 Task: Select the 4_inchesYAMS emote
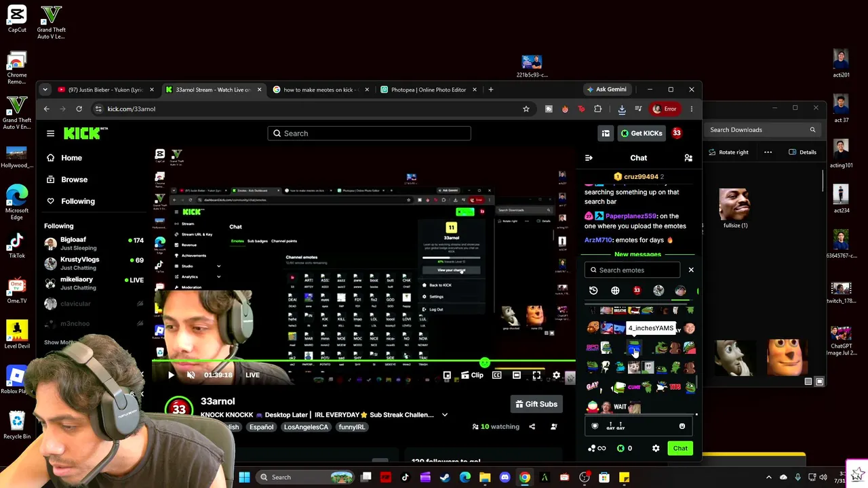coord(634,348)
